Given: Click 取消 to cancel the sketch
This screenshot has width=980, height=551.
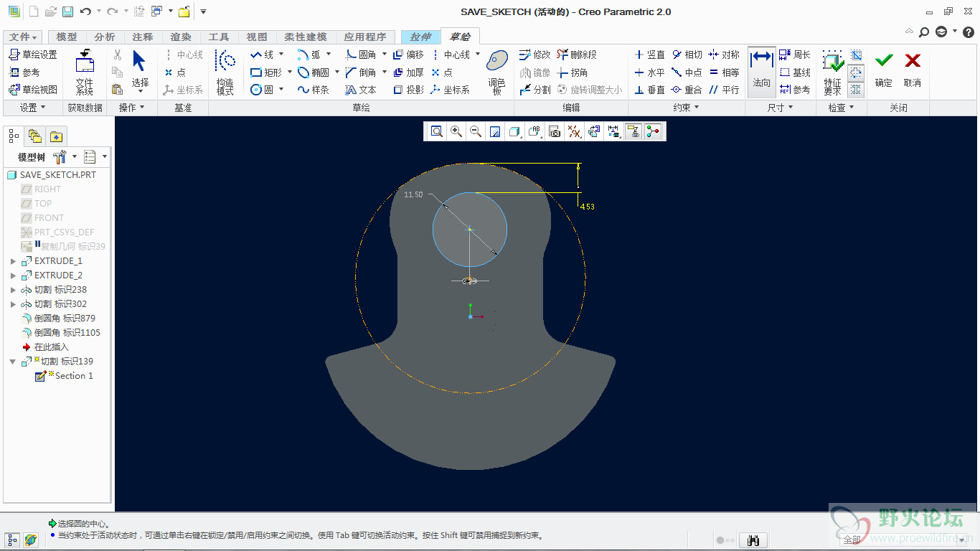Looking at the screenshot, I should tap(913, 70).
